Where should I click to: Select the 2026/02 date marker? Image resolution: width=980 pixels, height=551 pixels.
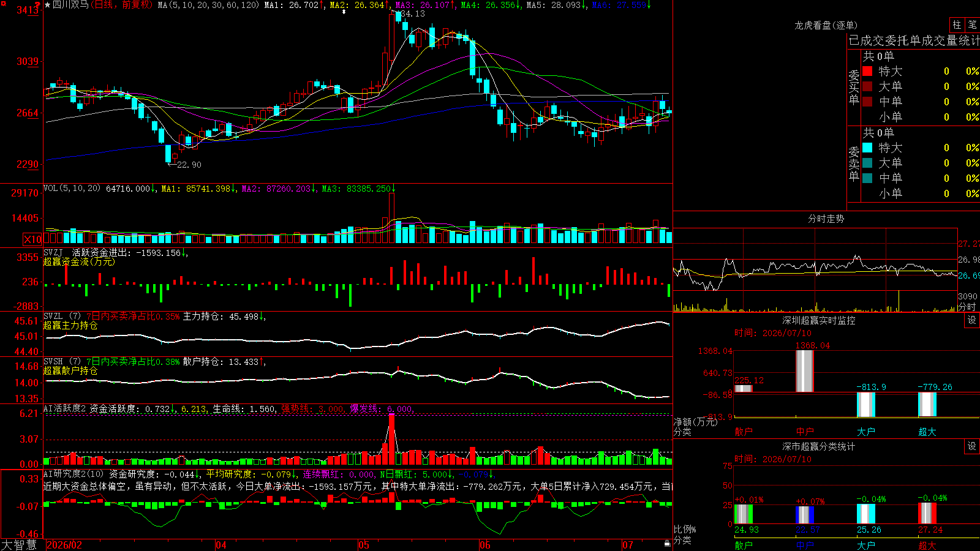64,545
